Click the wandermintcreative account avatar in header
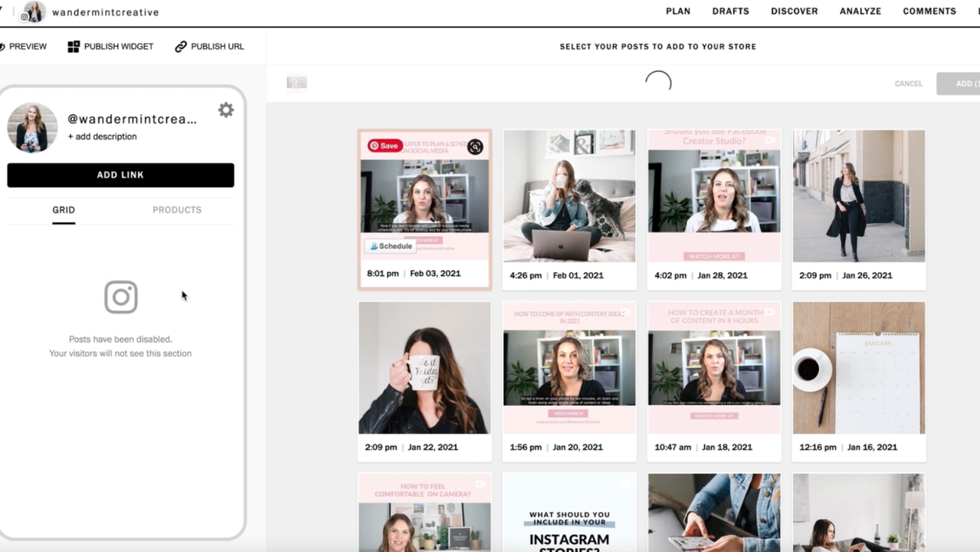The image size is (980, 552). [x=34, y=11]
